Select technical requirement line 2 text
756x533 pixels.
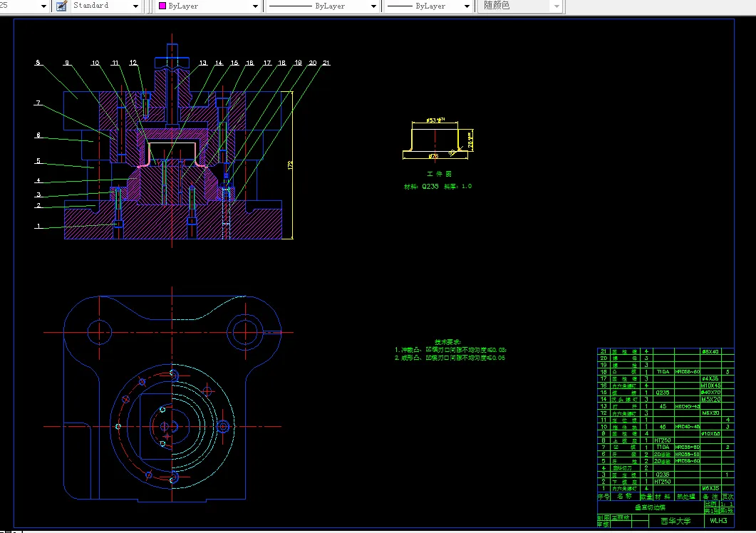450,358
